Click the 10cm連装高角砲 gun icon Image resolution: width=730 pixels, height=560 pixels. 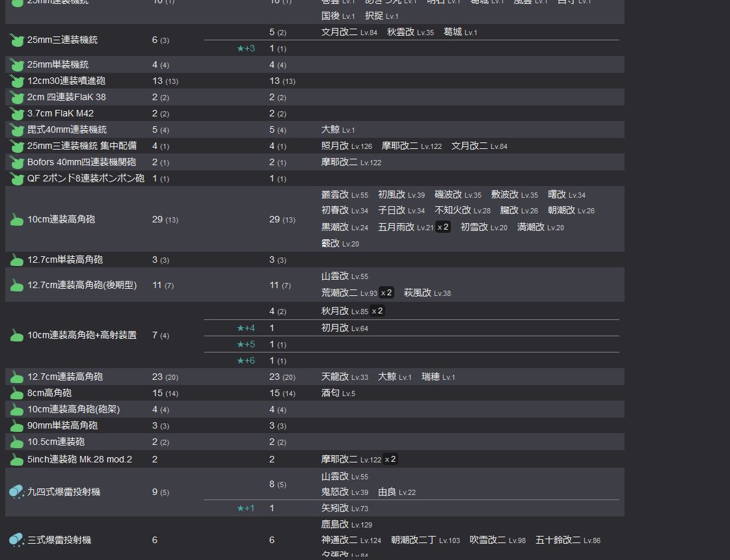pyautogui.click(x=17, y=219)
